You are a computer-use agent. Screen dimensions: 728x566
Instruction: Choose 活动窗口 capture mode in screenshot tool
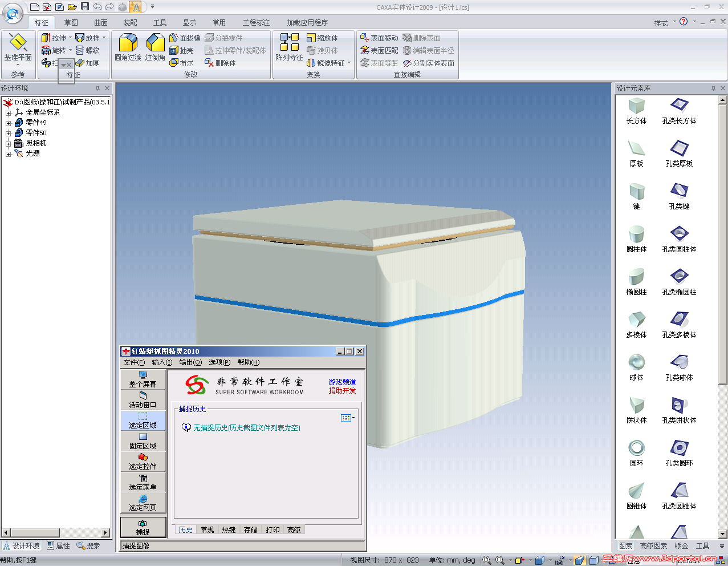click(x=143, y=400)
